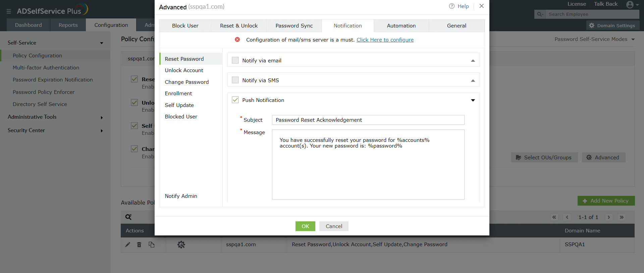Open the Help question mark icon

pos(452,6)
